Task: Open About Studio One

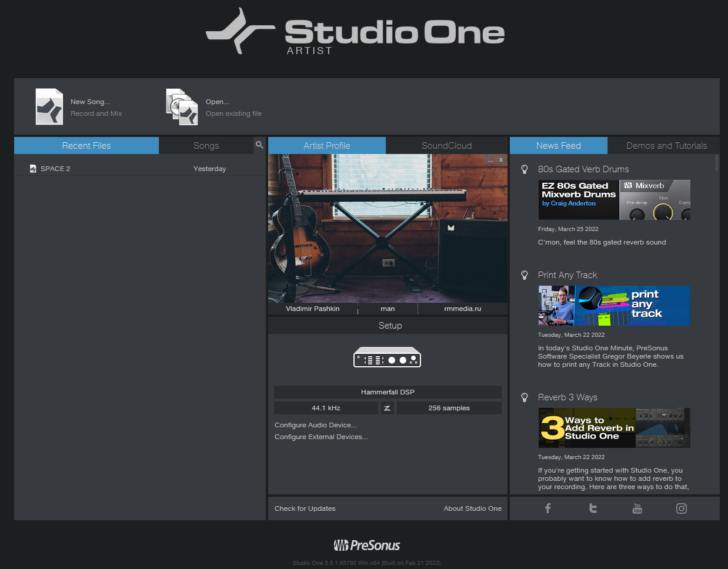Action: pos(473,508)
